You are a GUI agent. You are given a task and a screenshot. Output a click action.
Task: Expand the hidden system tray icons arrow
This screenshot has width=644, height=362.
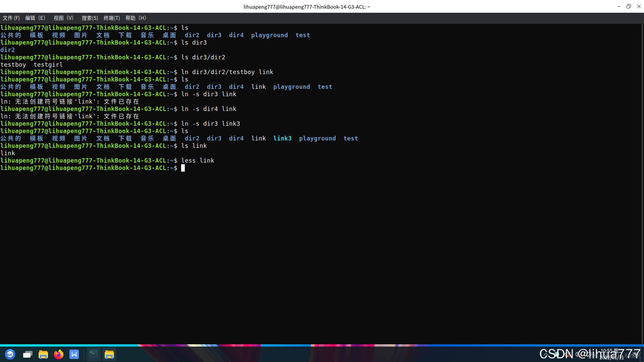click(x=546, y=354)
